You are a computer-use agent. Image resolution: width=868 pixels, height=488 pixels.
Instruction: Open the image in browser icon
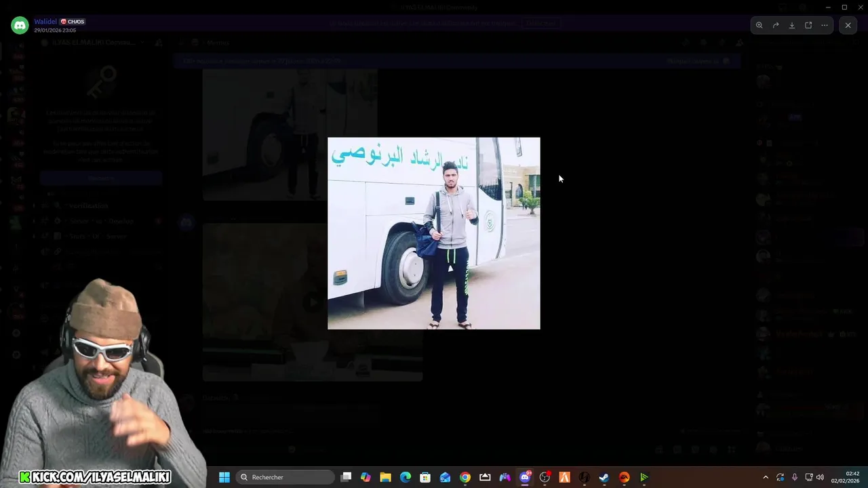[x=808, y=25]
